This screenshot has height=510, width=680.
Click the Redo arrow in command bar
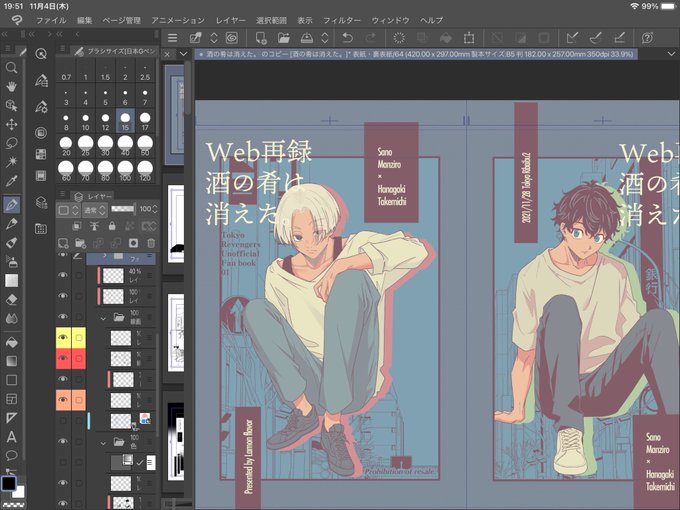point(371,38)
